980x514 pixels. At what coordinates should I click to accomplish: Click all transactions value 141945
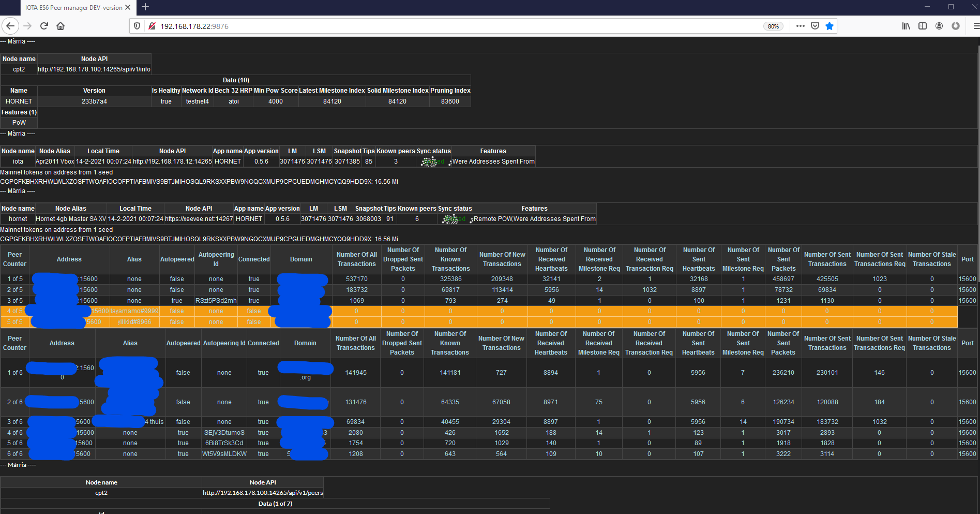(x=356, y=373)
